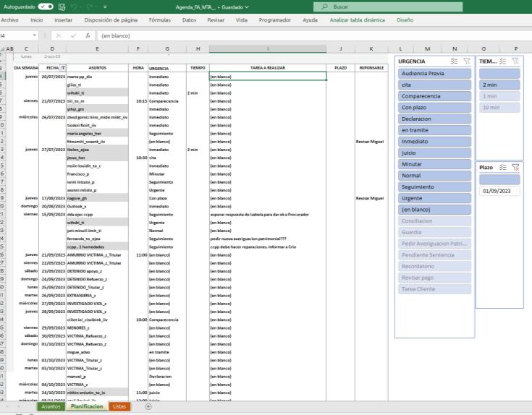The width and height of the screenshot is (532, 415).
Task: Select Seguimiento in URGENCIA slicer
Action: (434, 187)
